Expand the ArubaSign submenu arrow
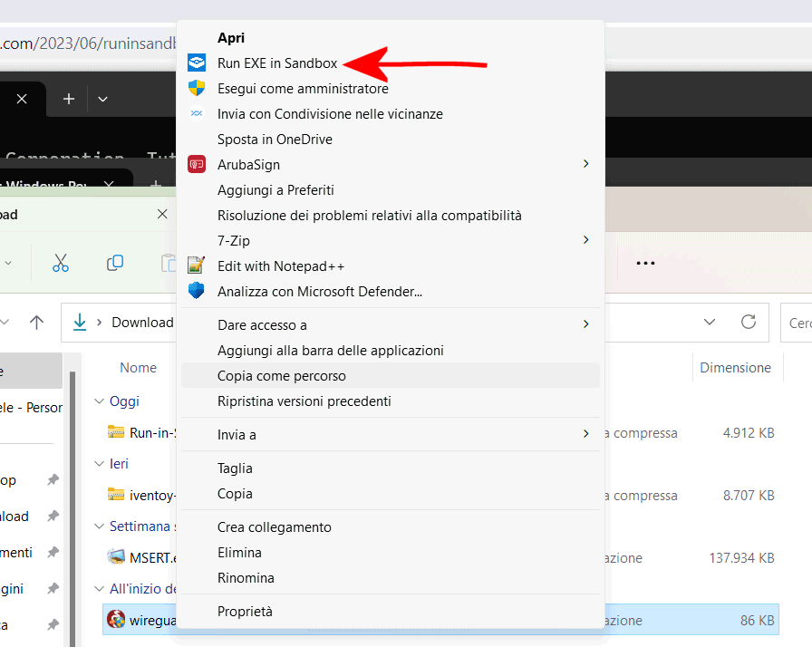The image size is (812, 647). pyautogui.click(x=585, y=163)
